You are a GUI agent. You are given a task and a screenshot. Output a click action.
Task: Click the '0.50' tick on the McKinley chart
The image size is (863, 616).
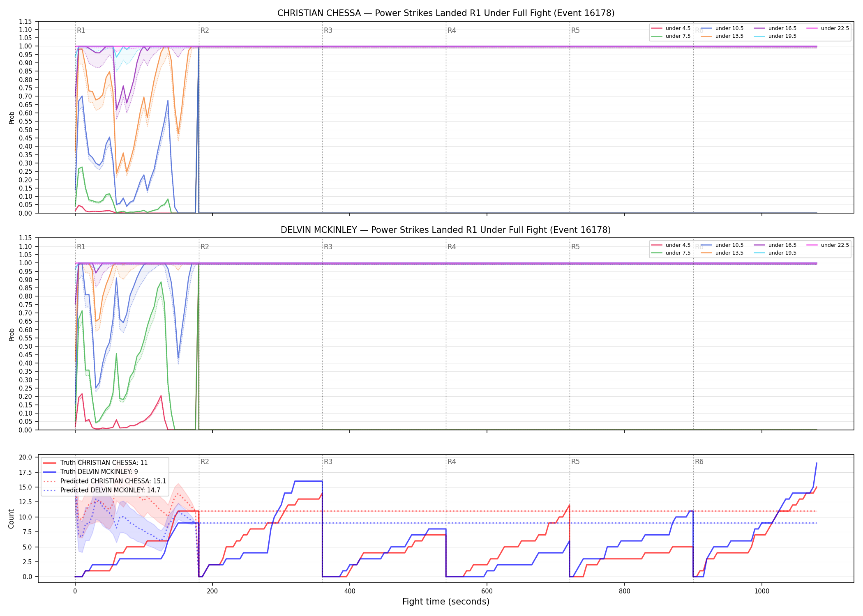point(25,346)
